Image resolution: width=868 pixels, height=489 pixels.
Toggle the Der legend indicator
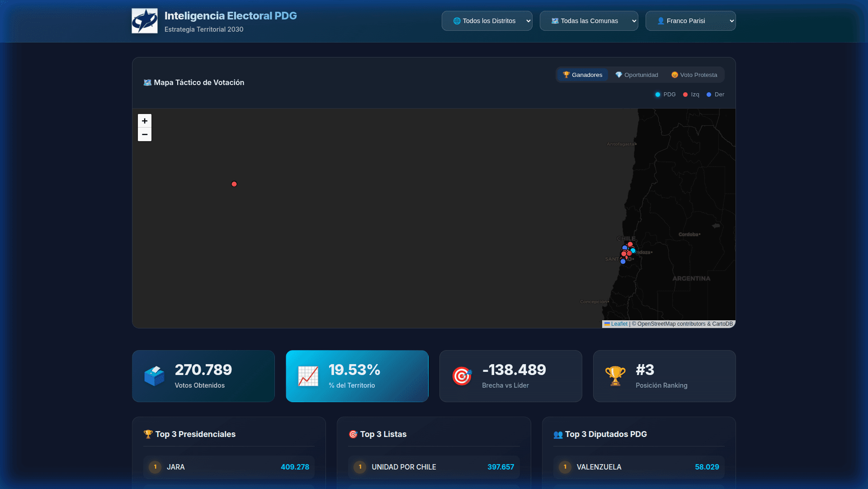[x=709, y=95]
